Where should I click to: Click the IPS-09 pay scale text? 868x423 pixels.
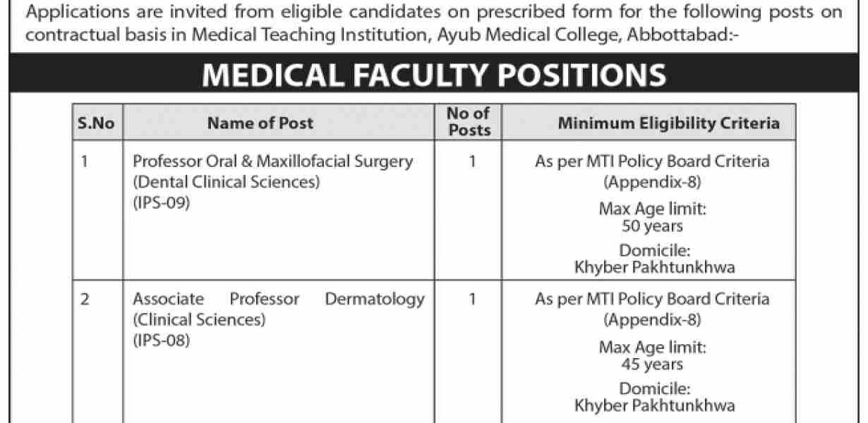[162, 202]
